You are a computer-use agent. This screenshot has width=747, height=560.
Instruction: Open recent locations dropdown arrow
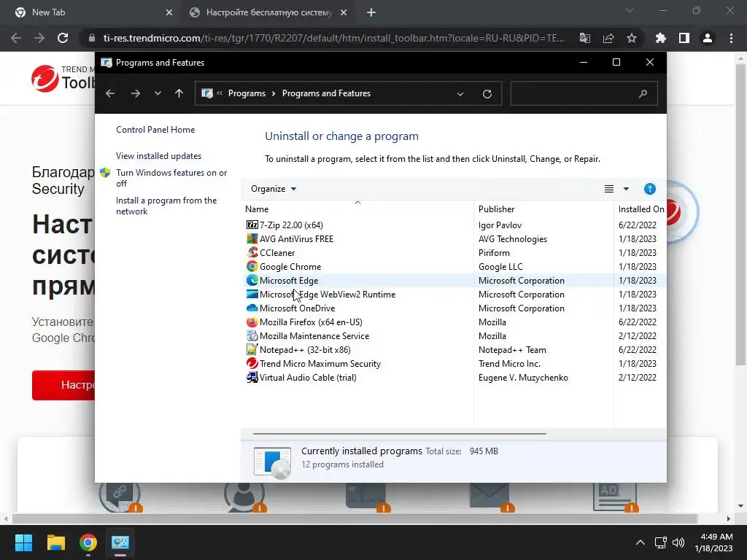(x=158, y=93)
